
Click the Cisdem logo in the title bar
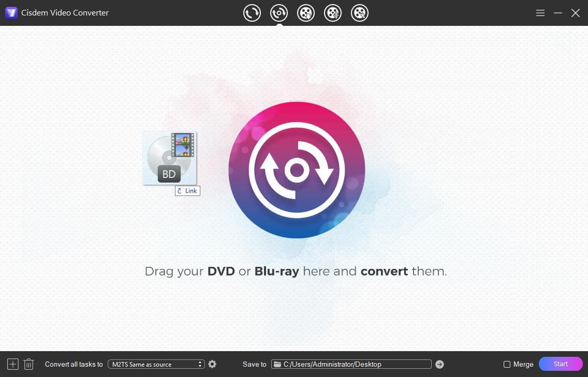coord(11,12)
